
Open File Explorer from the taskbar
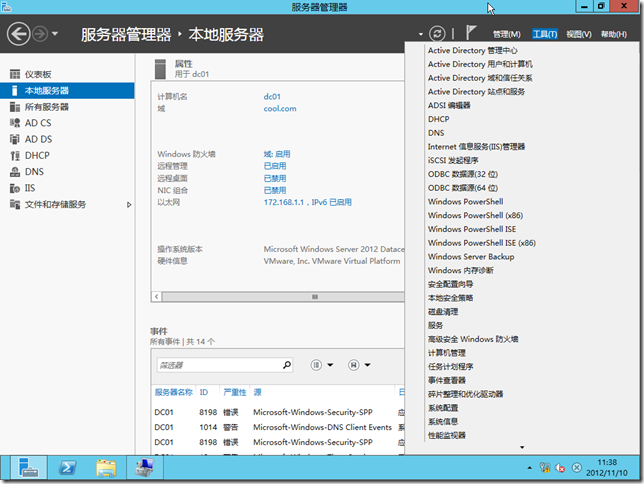point(106,468)
